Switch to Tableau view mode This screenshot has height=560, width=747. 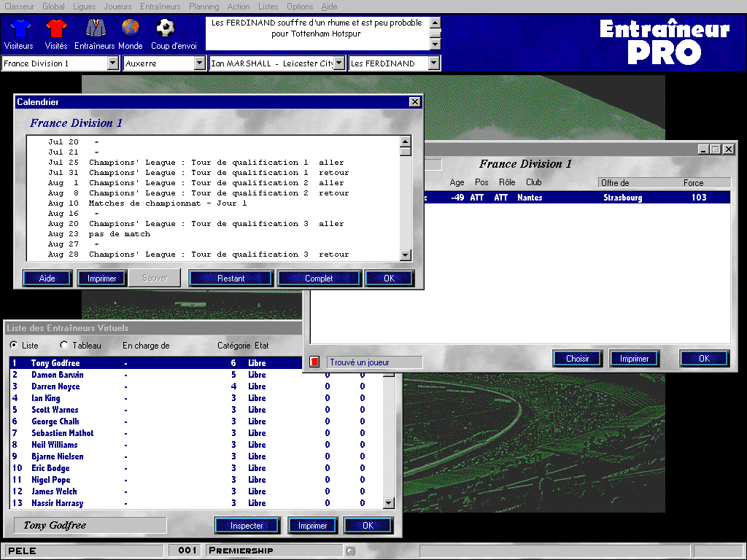(x=63, y=345)
